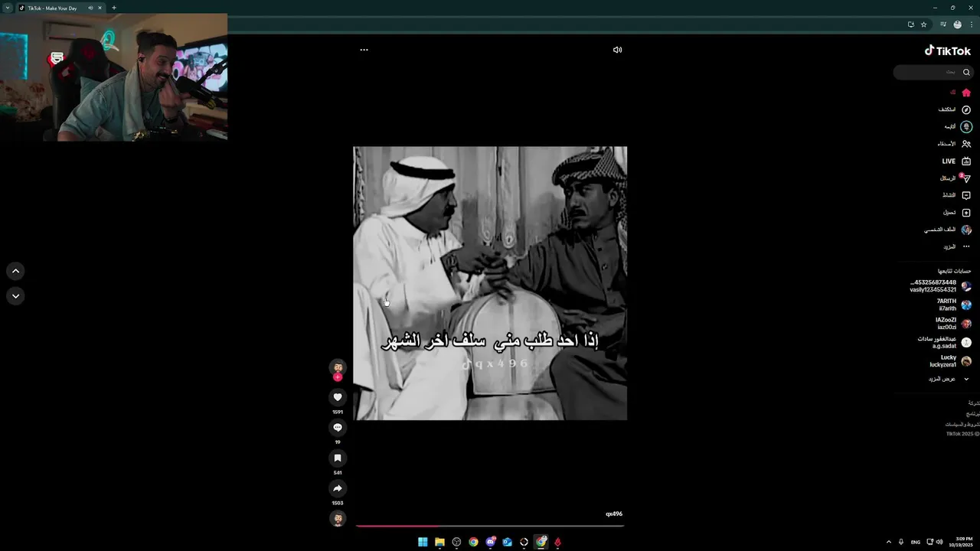Screen dimensions: 980x551
Task: Open the Upload (تحميل) plus icon
Action: [x=966, y=213]
